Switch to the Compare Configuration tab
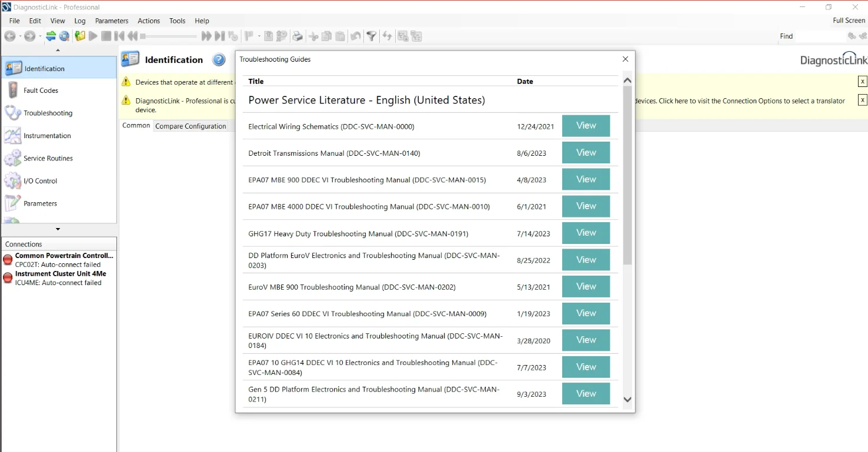The height and width of the screenshot is (452, 868). [x=191, y=126]
